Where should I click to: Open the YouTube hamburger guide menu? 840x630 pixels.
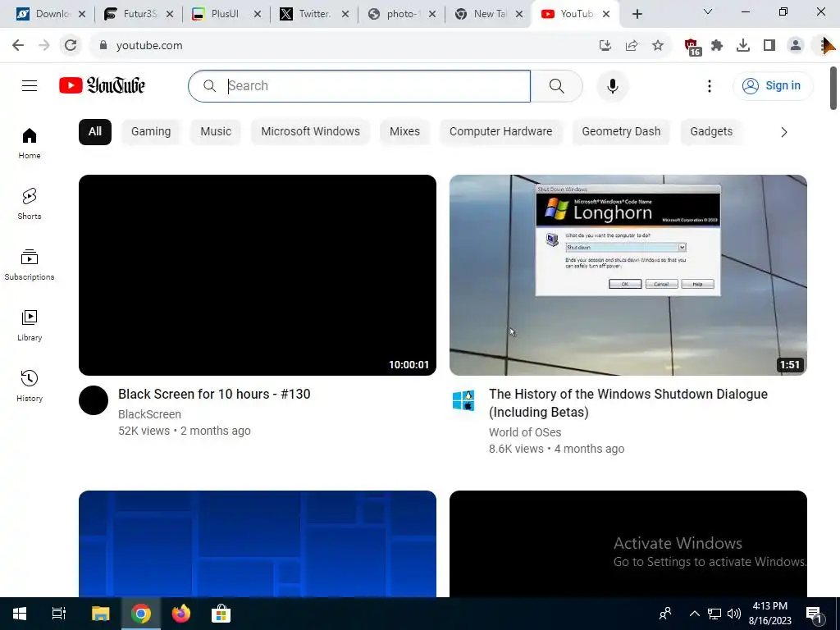(30, 85)
